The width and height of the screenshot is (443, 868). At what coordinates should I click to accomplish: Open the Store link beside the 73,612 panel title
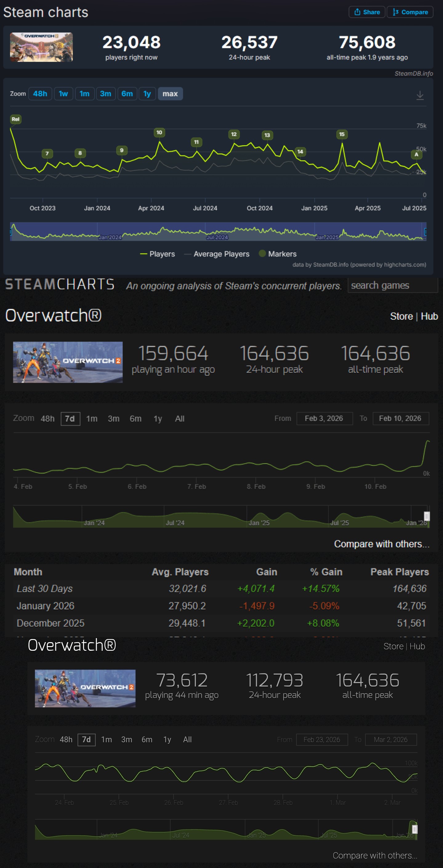[x=393, y=646]
